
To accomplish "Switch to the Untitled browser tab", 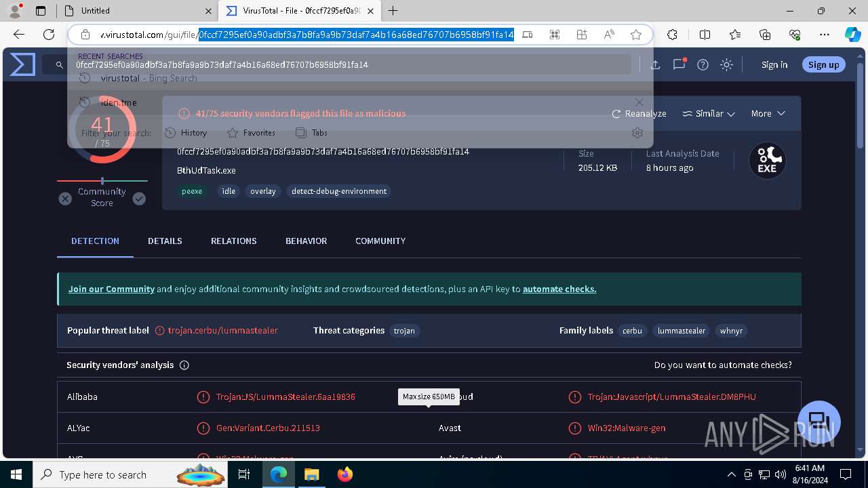I will pos(136,11).
